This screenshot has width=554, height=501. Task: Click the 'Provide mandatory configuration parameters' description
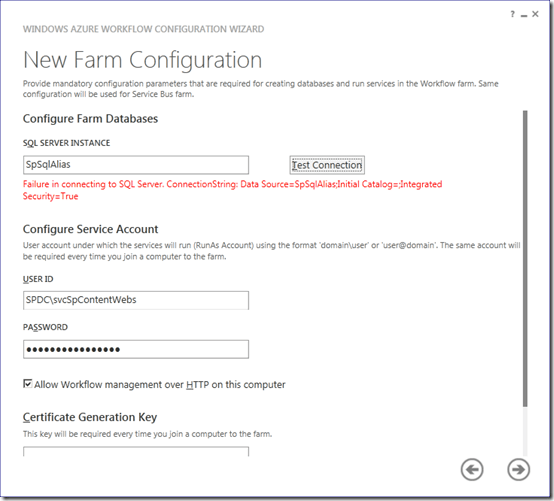point(260,89)
